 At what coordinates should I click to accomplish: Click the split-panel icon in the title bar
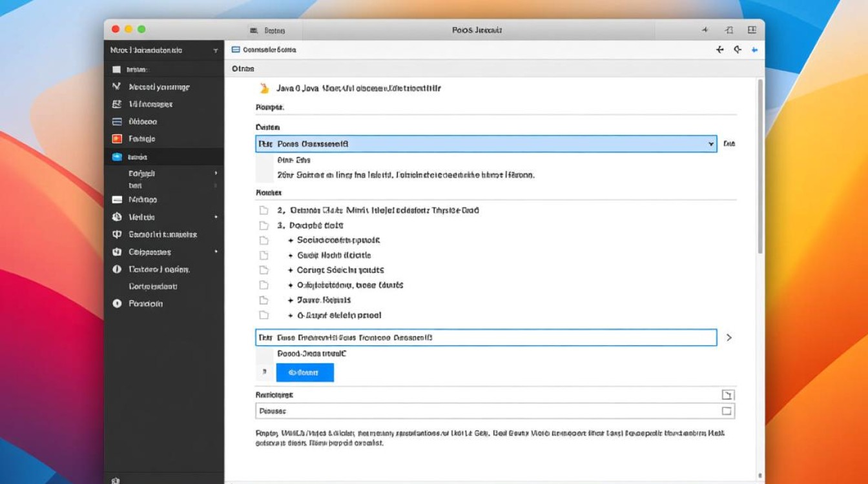click(x=752, y=30)
